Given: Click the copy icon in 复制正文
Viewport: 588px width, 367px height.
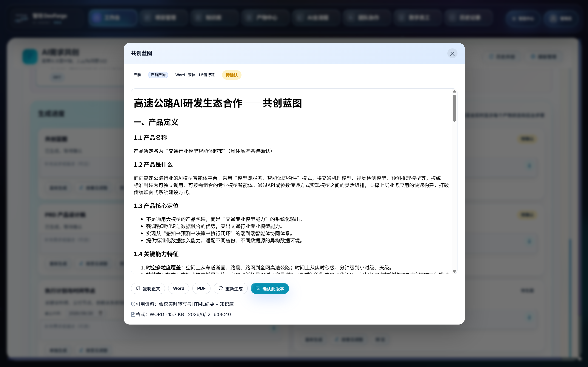Looking at the screenshot, I should (138, 288).
